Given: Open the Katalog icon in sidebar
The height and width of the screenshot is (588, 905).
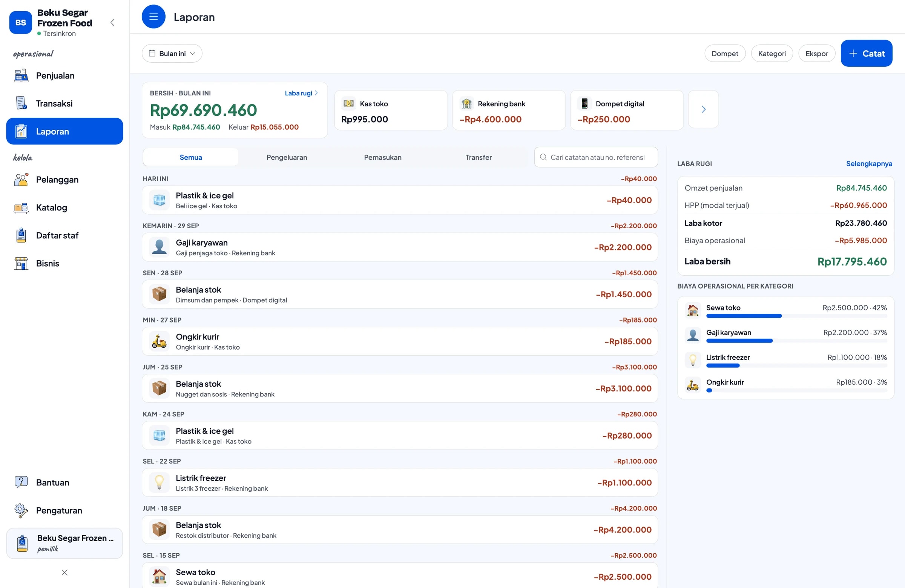Looking at the screenshot, I should 21,208.
